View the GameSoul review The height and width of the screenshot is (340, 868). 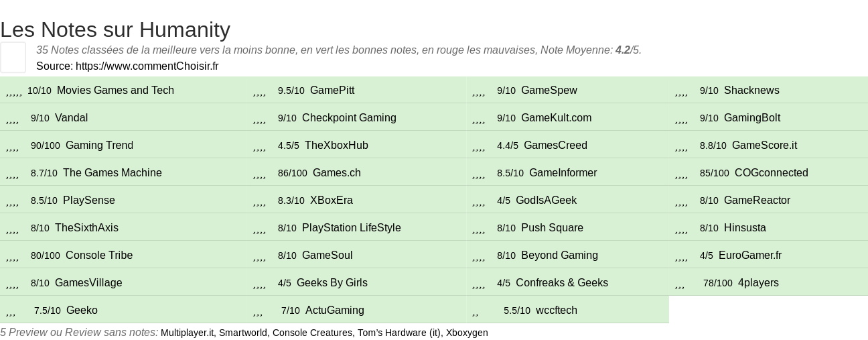click(x=328, y=256)
